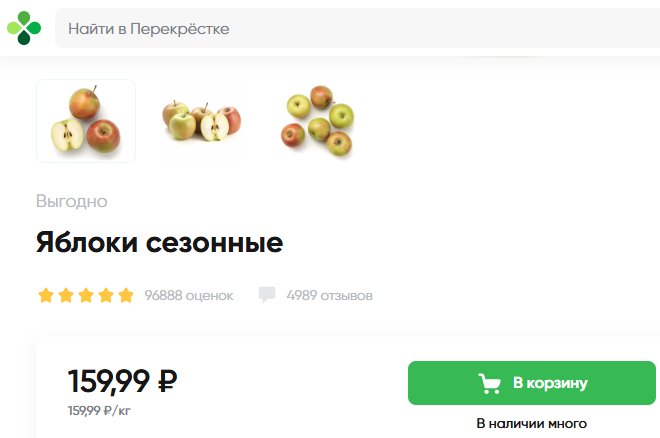Image resolution: width=660 pixels, height=438 pixels.
Task: Open the '96888 оценок' ratings link
Action: (189, 295)
